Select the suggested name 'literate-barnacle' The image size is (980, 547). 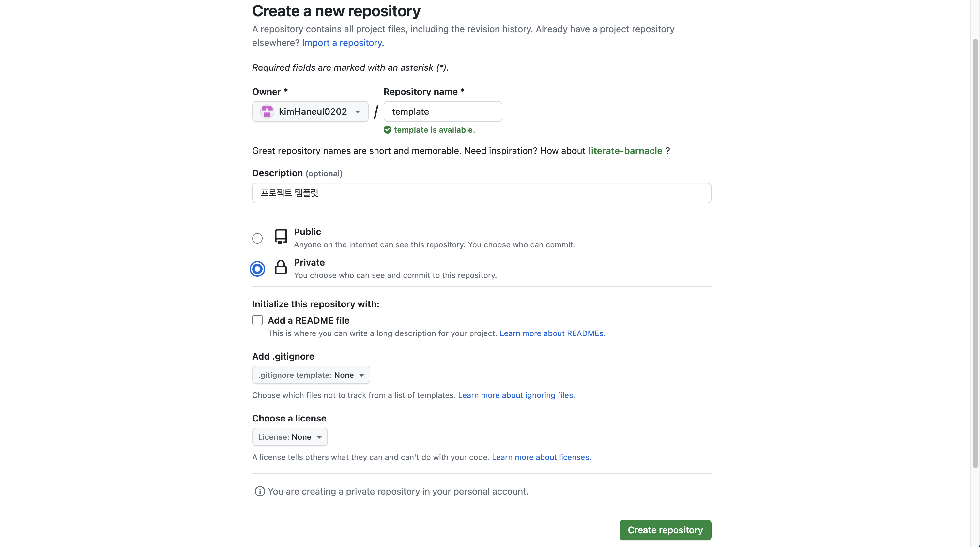[x=625, y=151]
